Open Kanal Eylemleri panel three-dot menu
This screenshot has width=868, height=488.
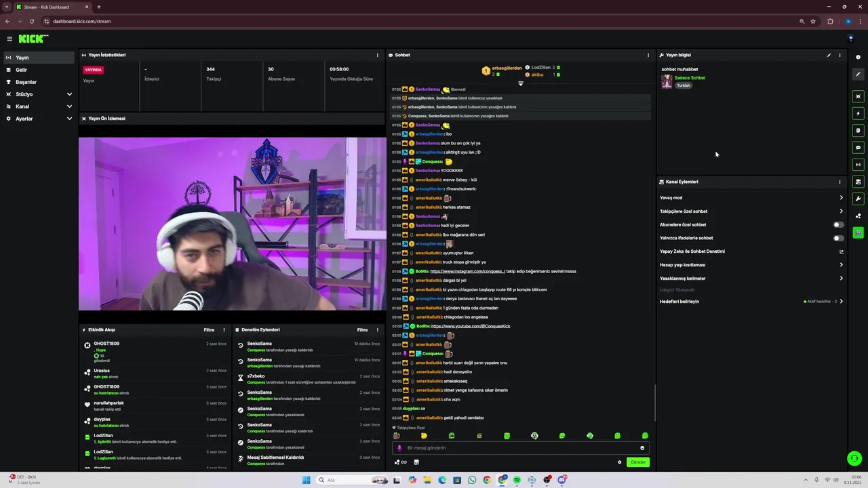click(x=840, y=182)
